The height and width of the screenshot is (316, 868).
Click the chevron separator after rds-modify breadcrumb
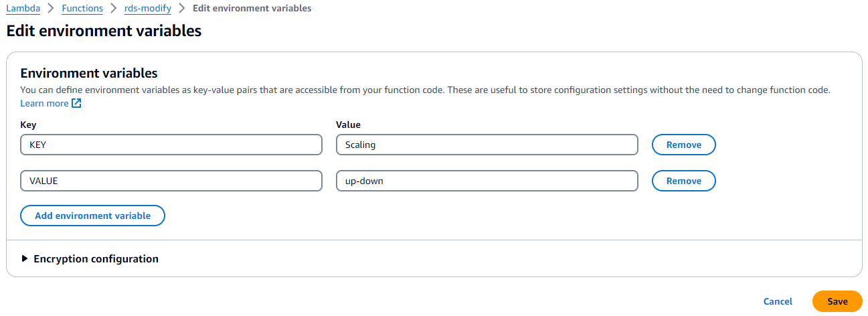point(181,9)
